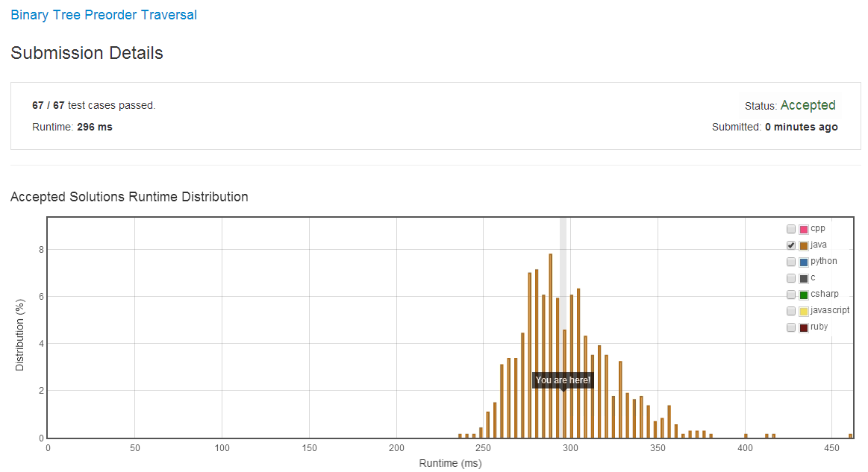Click the 'You are here!' tooltip marker
Screen dimensions: 868x472
tap(563, 380)
